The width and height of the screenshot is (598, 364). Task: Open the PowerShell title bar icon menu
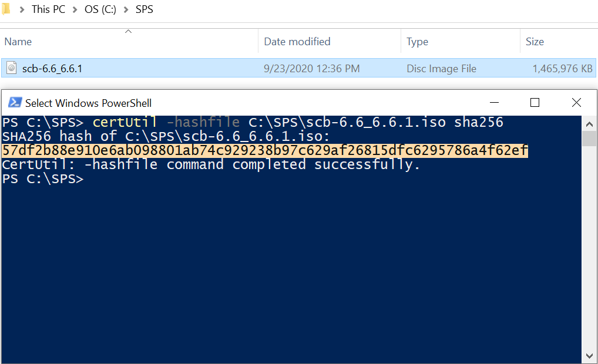tap(15, 103)
